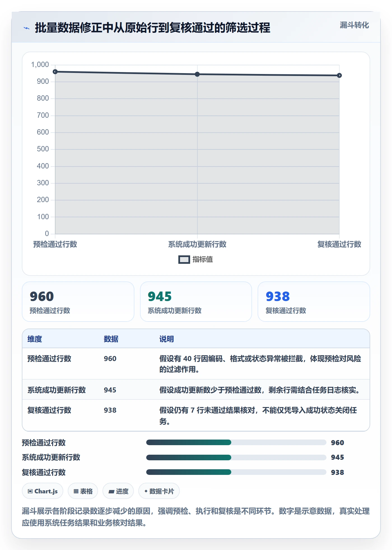
Task: Select the 系统成功更新行数 table row cell
Action: point(57,390)
